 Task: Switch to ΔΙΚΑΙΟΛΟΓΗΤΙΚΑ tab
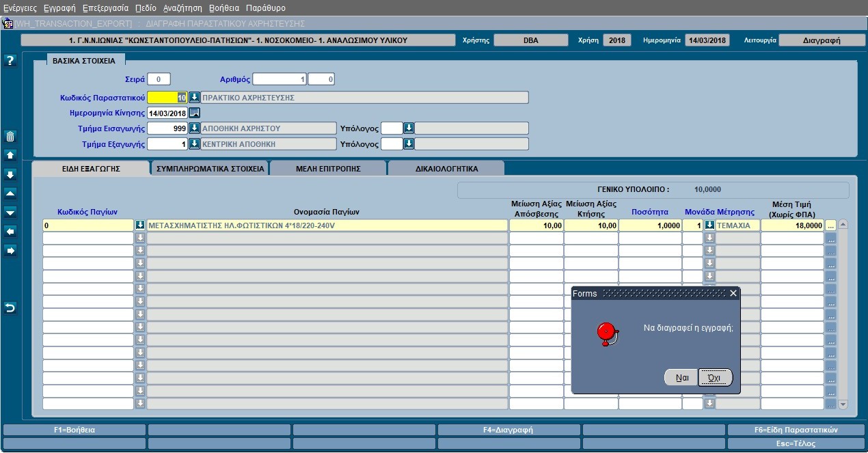[x=446, y=168]
